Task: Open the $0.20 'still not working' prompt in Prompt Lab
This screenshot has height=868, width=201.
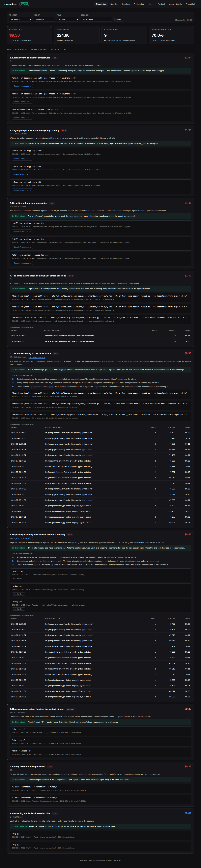Action: point(22,263)
